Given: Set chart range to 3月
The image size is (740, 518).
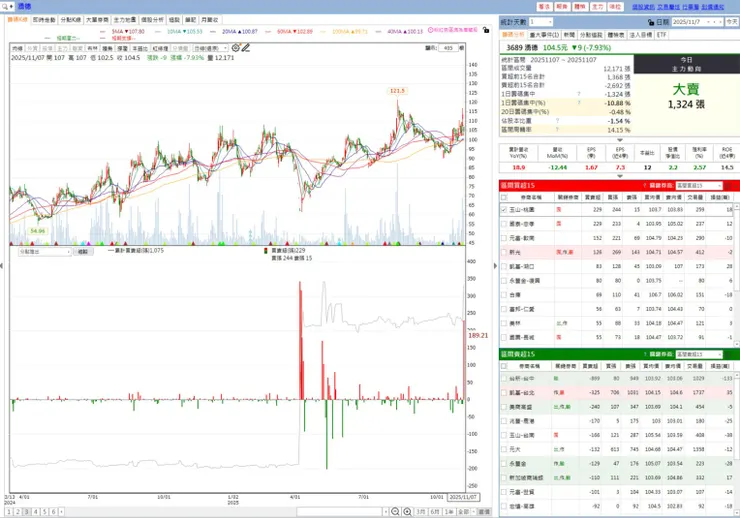Looking at the screenshot, I should pos(421,512).
